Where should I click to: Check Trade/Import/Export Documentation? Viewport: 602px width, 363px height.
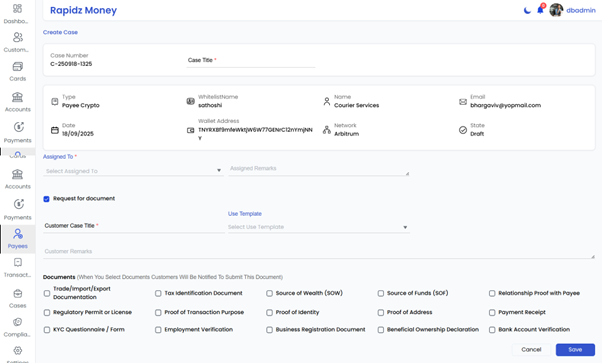(47, 293)
